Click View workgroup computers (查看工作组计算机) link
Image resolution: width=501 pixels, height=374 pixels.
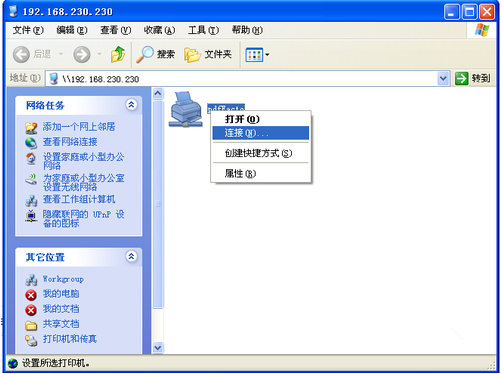pos(79,199)
